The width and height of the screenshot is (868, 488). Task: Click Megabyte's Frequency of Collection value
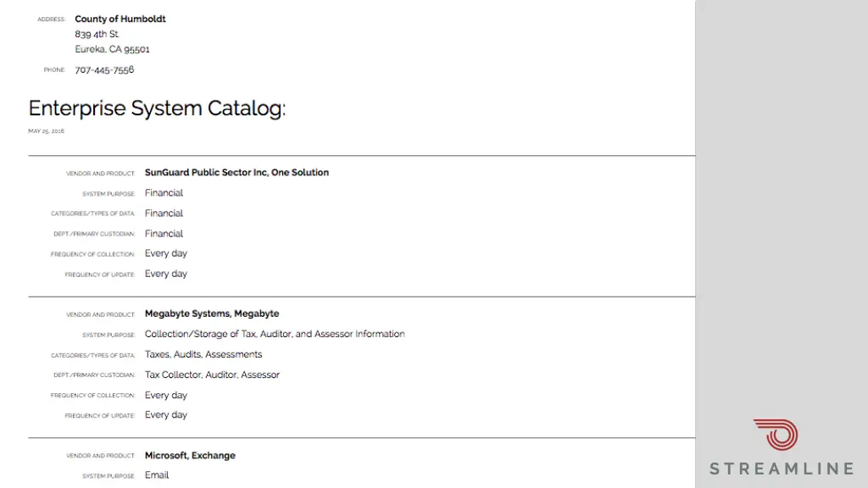point(166,395)
